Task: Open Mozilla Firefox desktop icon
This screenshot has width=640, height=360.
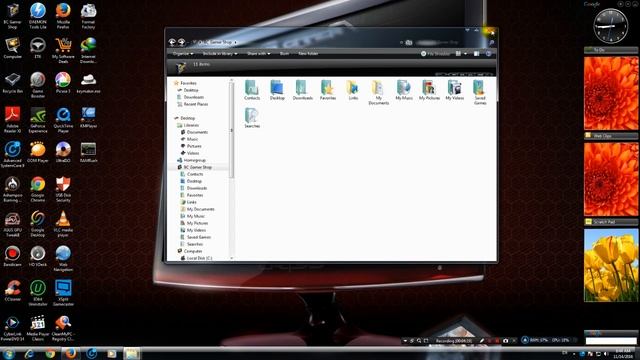Action: tap(63, 16)
